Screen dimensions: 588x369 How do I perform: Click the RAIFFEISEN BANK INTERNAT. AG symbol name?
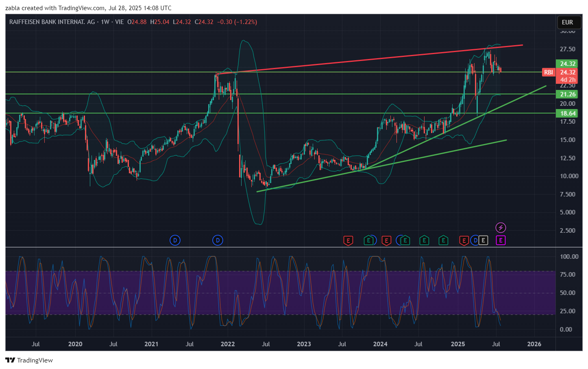(x=52, y=22)
